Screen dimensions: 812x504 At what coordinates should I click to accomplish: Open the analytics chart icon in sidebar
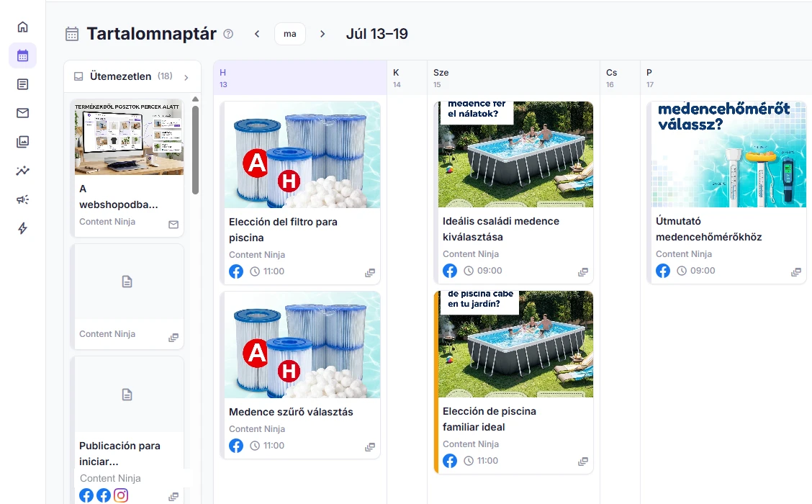[x=23, y=171]
